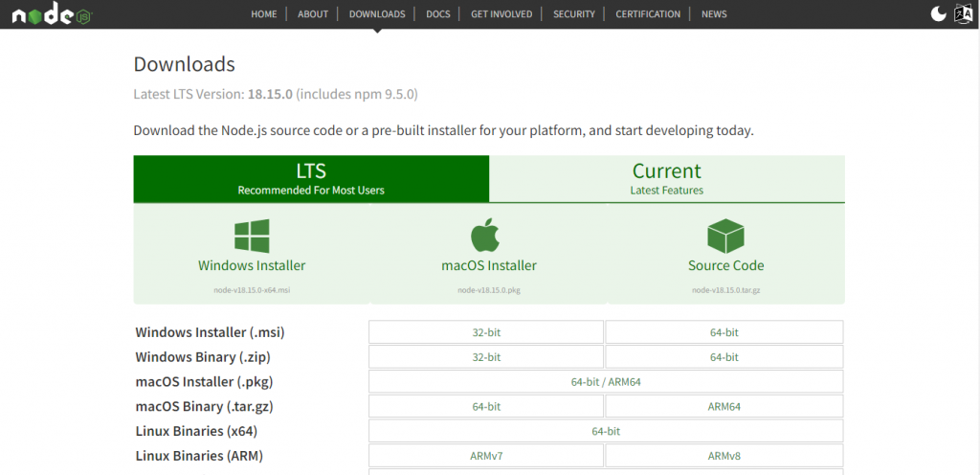The width and height of the screenshot is (980, 475).
Task: Download the Windows Installer (.msi) 32-bit
Action: (x=486, y=332)
